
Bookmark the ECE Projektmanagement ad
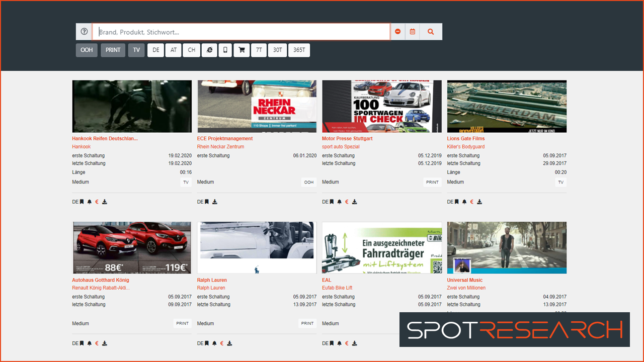click(x=207, y=202)
